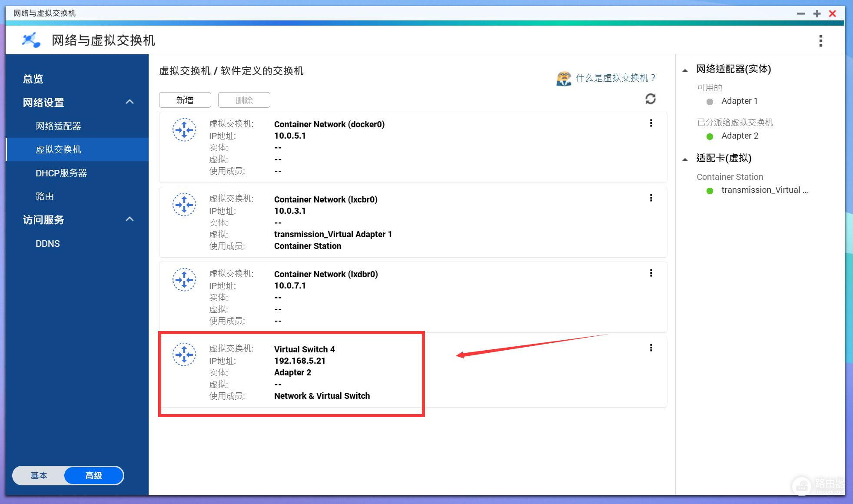
Task: Click the 删除 button to remove switch
Action: [243, 99]
